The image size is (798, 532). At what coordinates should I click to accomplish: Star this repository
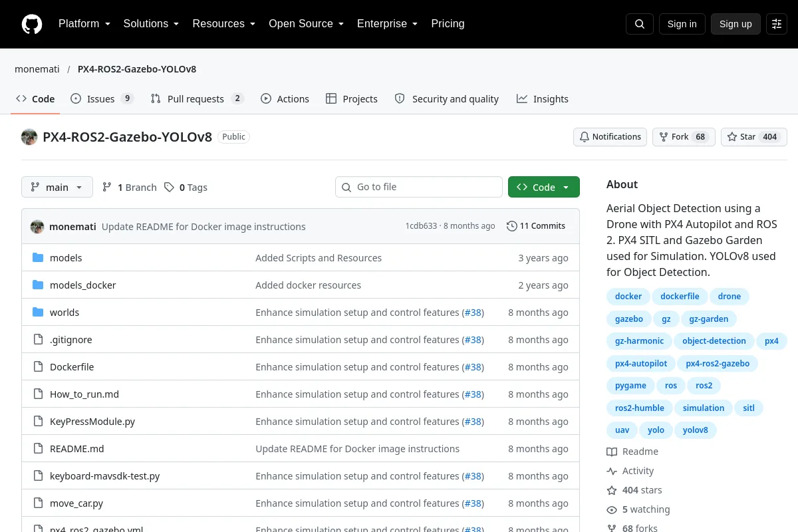[754, 137]
